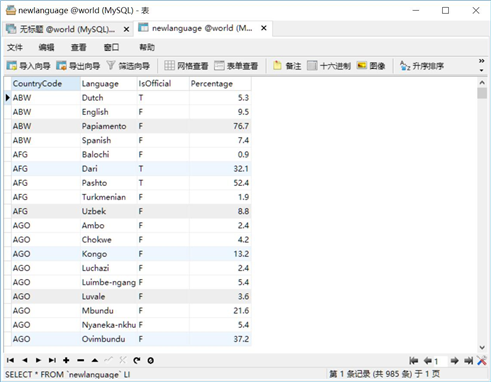Open the Export Wizard (导出向导)
Image resolution: width=491 pixels, height=382 pixels.
[78, 66]
